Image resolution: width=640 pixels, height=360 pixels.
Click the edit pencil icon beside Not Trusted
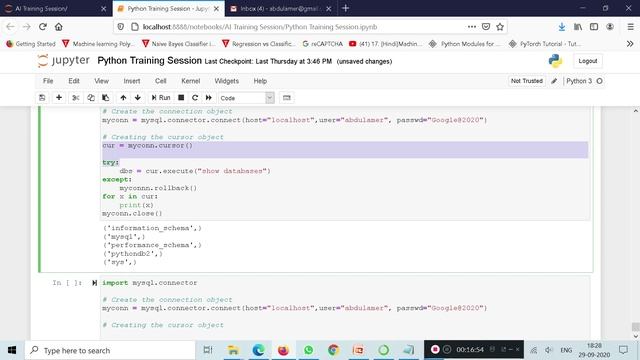point(554,81)
